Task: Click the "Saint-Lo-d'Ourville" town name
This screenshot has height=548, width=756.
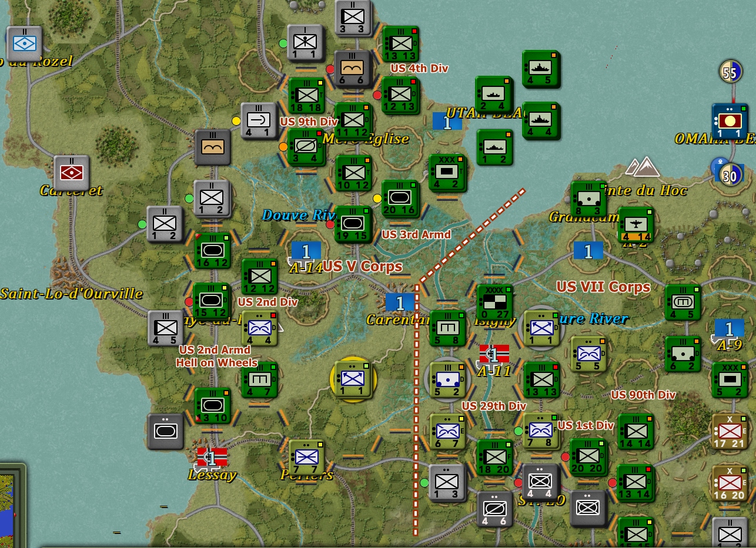Action: pos(72,293)
